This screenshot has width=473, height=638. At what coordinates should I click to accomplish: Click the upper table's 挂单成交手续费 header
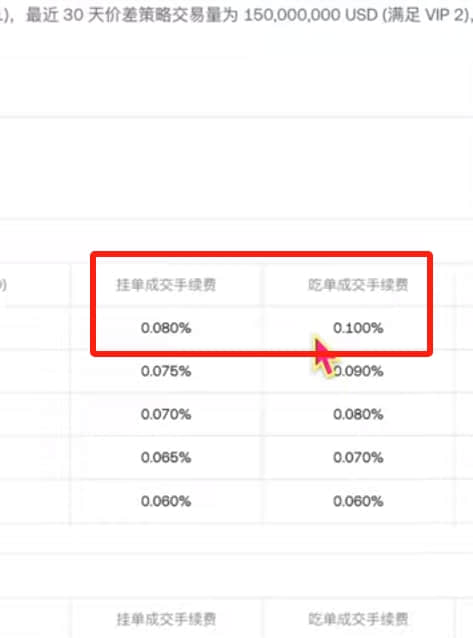pyautogui.click(x=166, y=284)
